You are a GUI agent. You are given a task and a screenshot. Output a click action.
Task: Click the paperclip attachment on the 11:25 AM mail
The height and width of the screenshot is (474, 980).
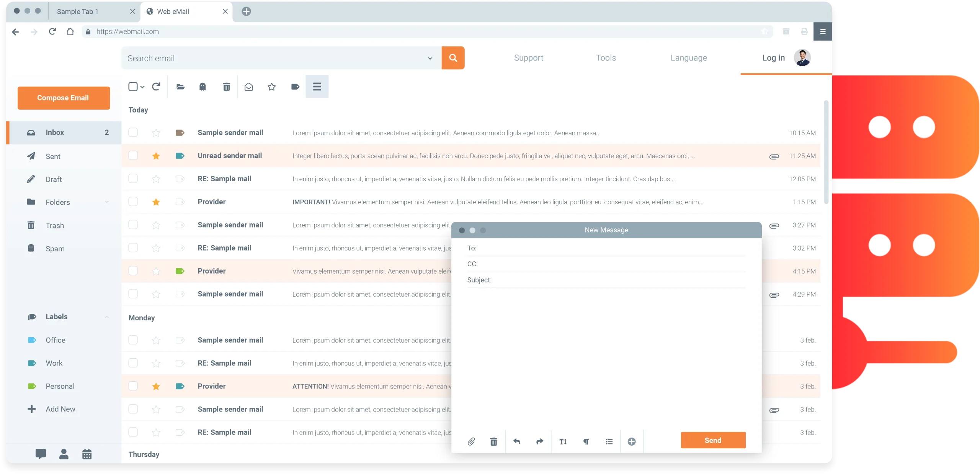(774, 156)
